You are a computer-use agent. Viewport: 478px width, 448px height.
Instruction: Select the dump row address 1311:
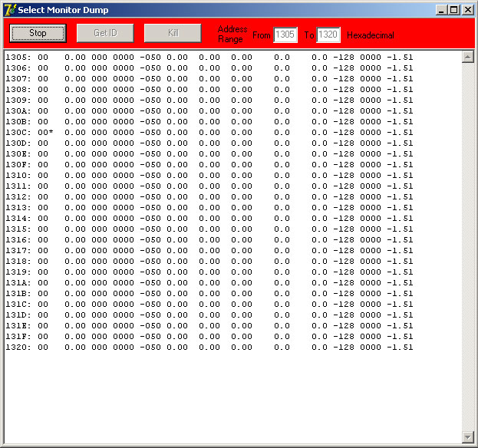coord(18,186)
